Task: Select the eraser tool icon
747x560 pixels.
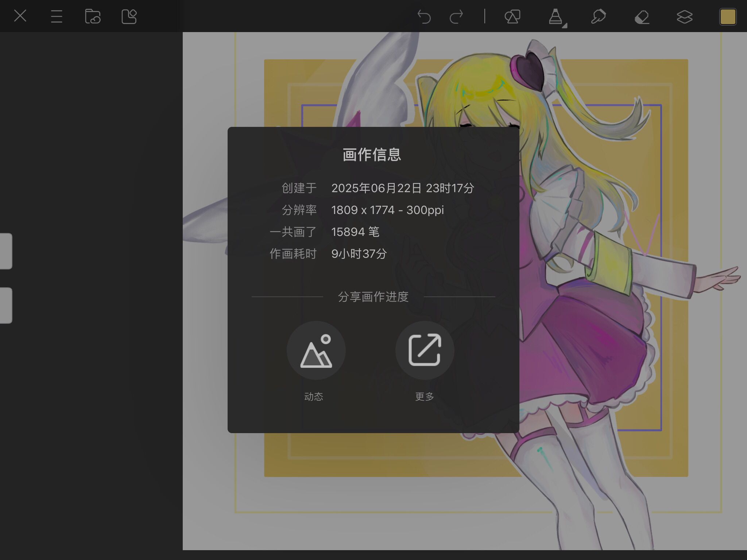Action: click(642, 17)
